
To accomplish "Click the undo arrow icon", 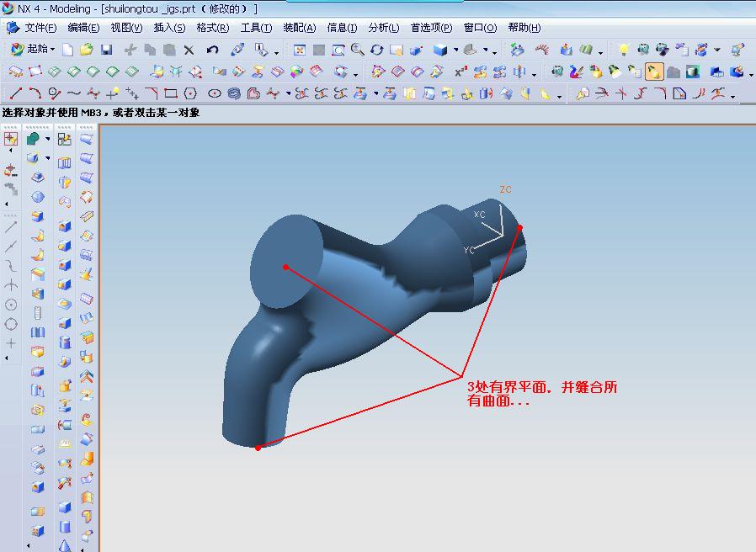I will [x=212, y=50].
